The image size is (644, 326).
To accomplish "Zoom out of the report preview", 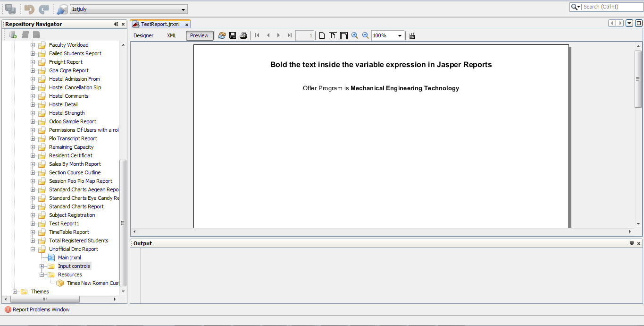I will tap(365, 35).
